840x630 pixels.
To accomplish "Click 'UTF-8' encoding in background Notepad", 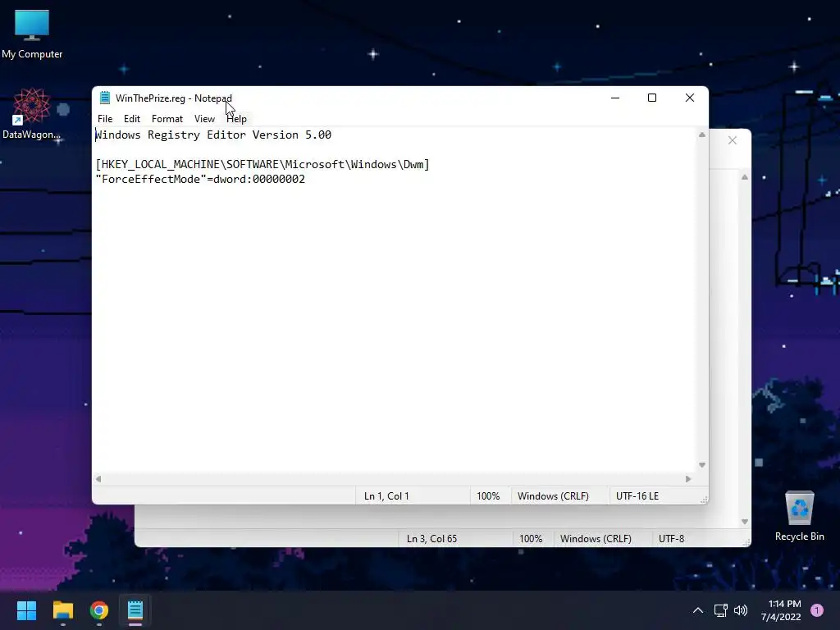I will pos(671,539).
